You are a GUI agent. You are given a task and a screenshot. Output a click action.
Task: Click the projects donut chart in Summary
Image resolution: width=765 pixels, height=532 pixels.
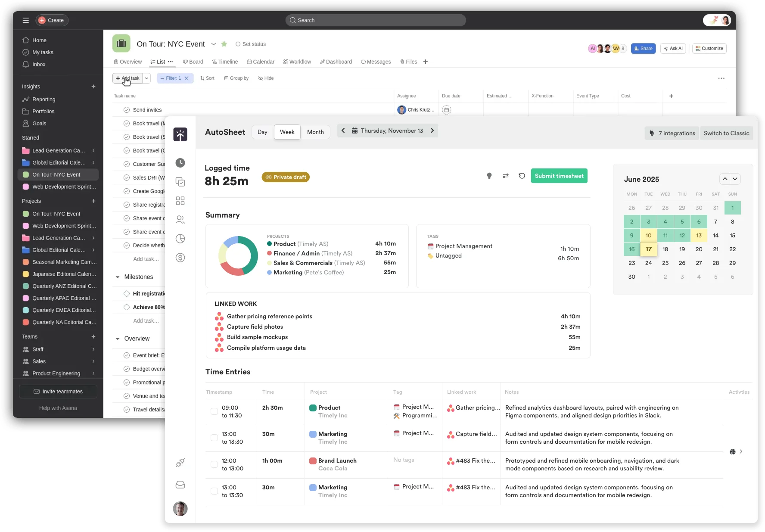(x=238, y=256)
